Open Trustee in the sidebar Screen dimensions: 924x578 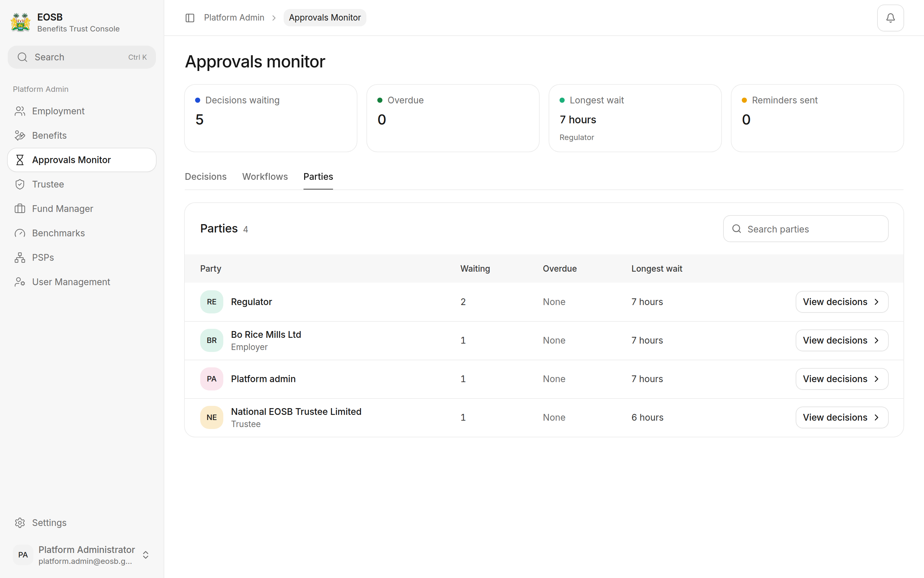point(82,184)
